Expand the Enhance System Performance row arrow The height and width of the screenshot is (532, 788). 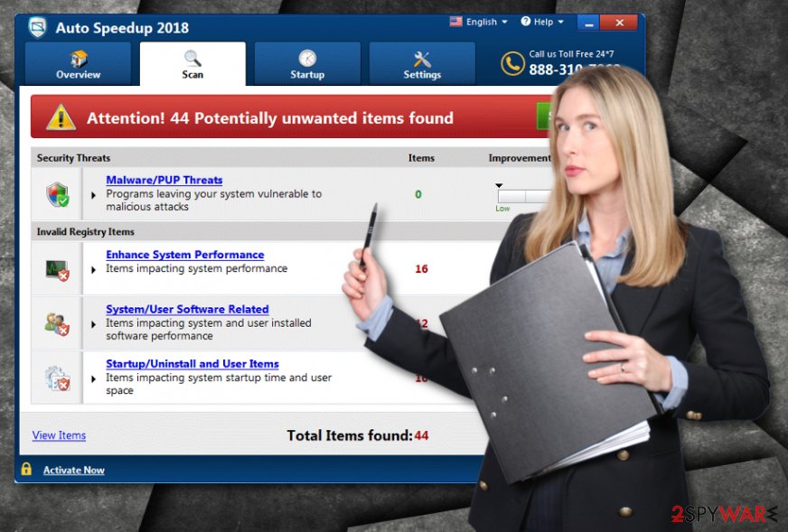pyautogui.click(x=93, y=270)
